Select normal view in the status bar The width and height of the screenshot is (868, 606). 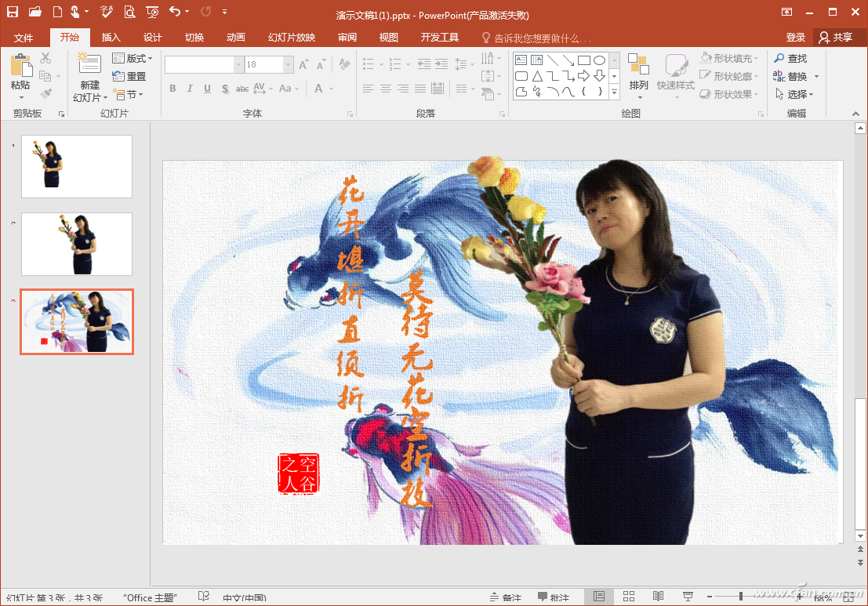599,597
